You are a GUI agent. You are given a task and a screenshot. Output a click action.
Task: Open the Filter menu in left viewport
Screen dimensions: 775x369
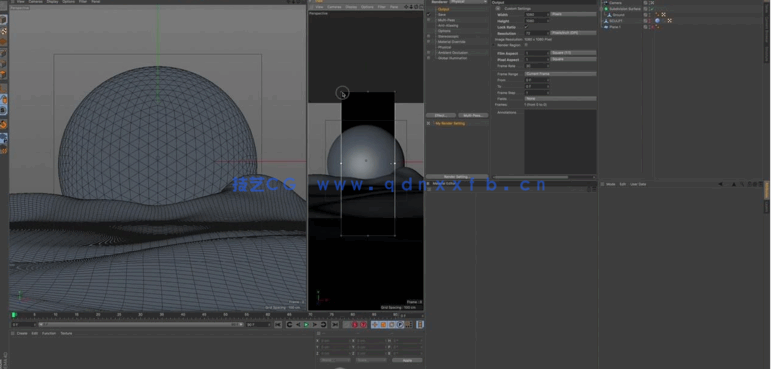pyautogui.click(x=83, y=2)
